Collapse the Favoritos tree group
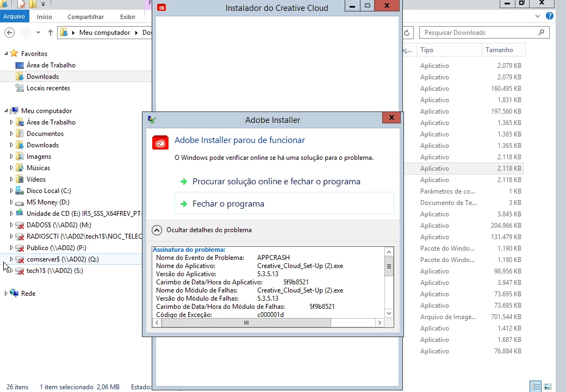 [6, 53]
